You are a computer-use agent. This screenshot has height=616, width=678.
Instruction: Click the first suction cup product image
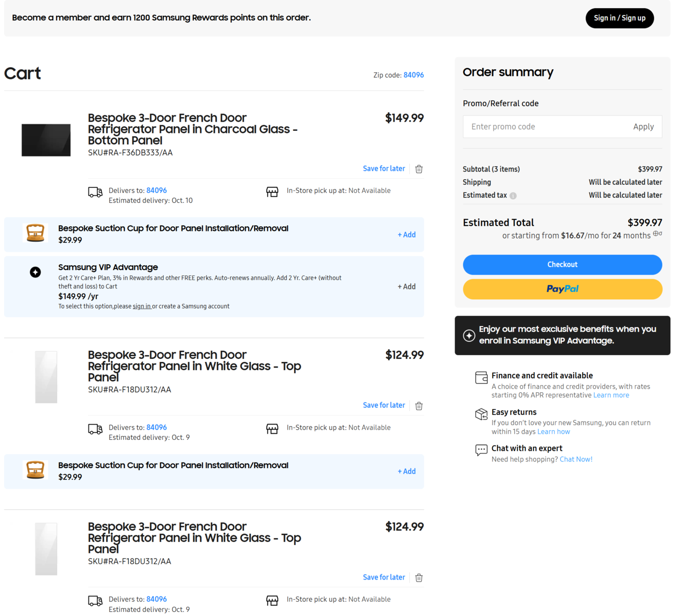coord(35,234)
